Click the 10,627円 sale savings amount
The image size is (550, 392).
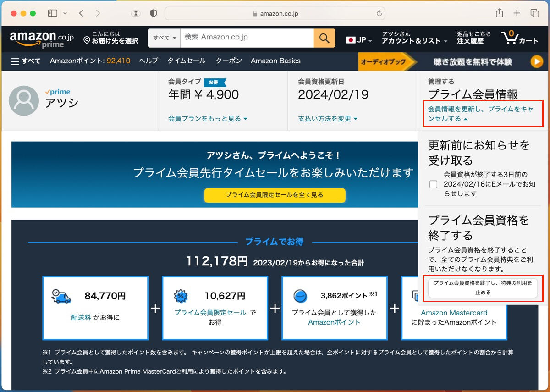(x=225, y=296)
